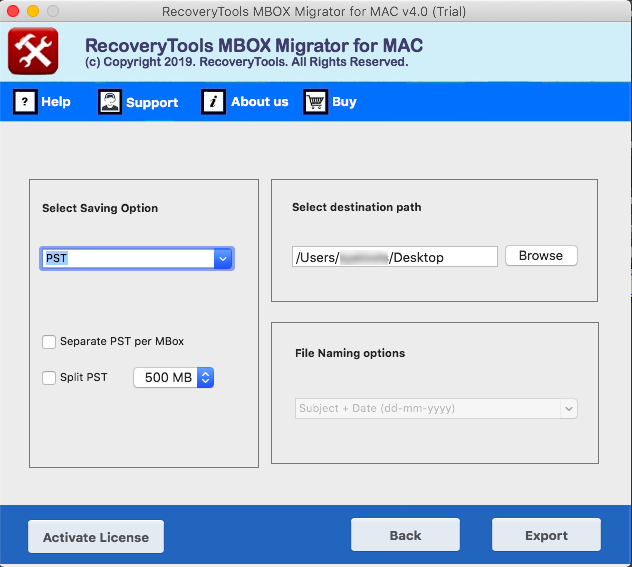The width and height of the screenshot is (632, 567).
Task: Click the About us info icon
Action: [213, 102]
